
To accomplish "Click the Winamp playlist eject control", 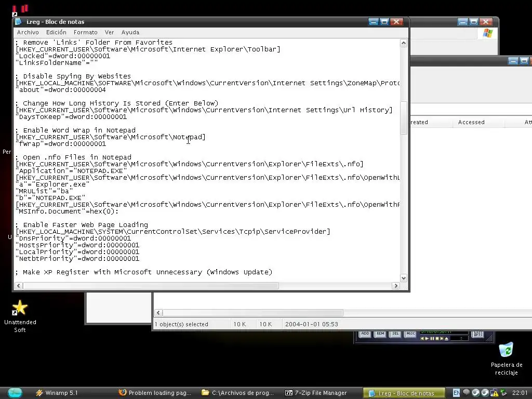I will (446, 339).
